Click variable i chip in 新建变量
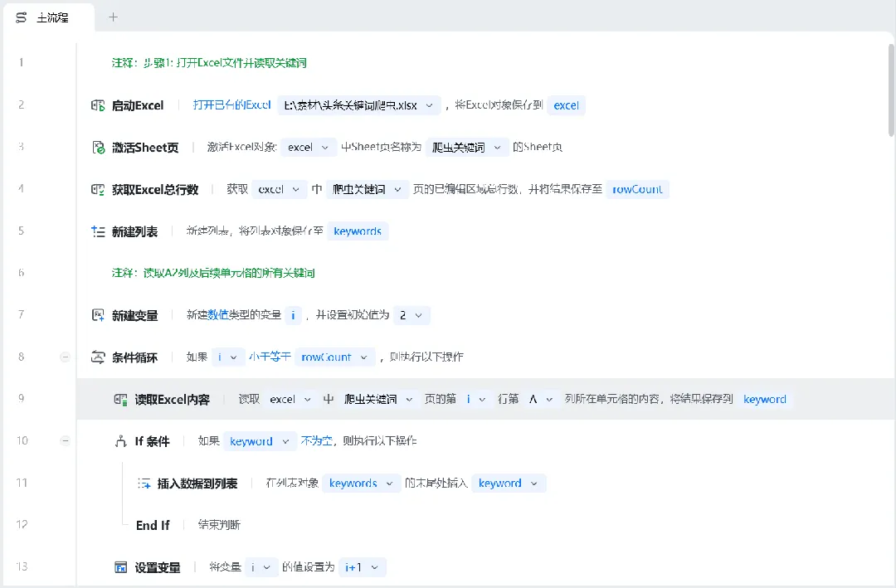The width and height of the screenshot is (896, 588). [x=293, y=315]
